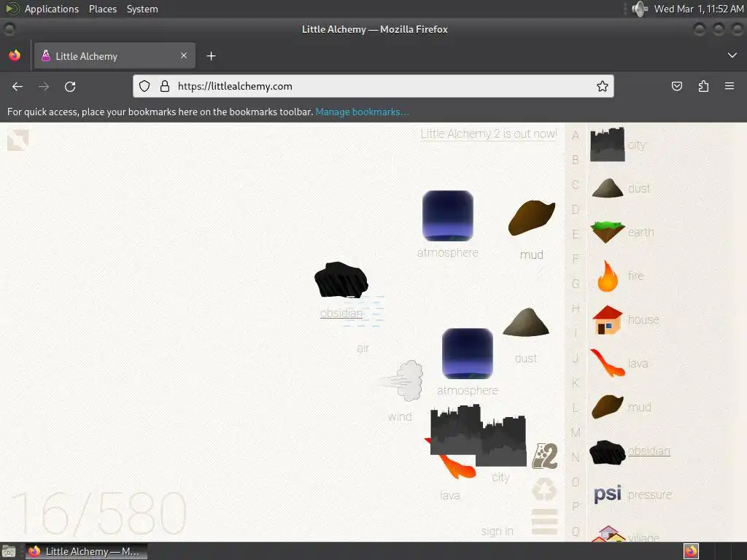Jump to letter E in index
The image size is (747, 560).
pyautogui.click(x=576, y=234)
